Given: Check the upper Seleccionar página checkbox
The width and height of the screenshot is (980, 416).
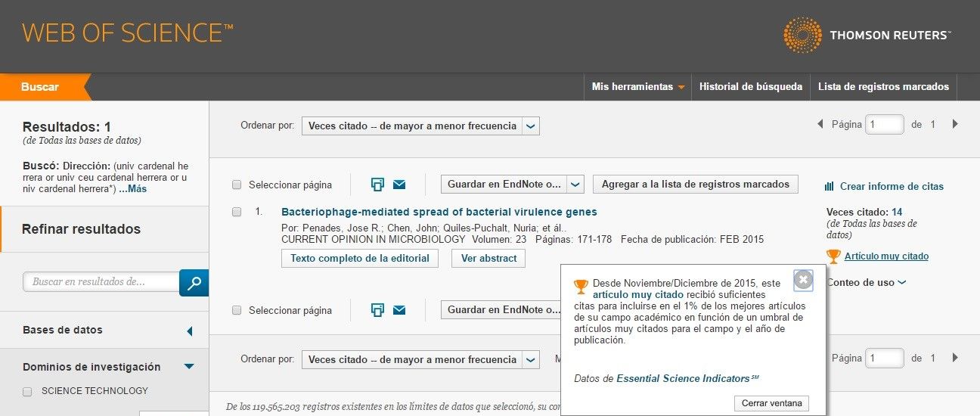Looking at the screenshot, I should click(237, 185).
